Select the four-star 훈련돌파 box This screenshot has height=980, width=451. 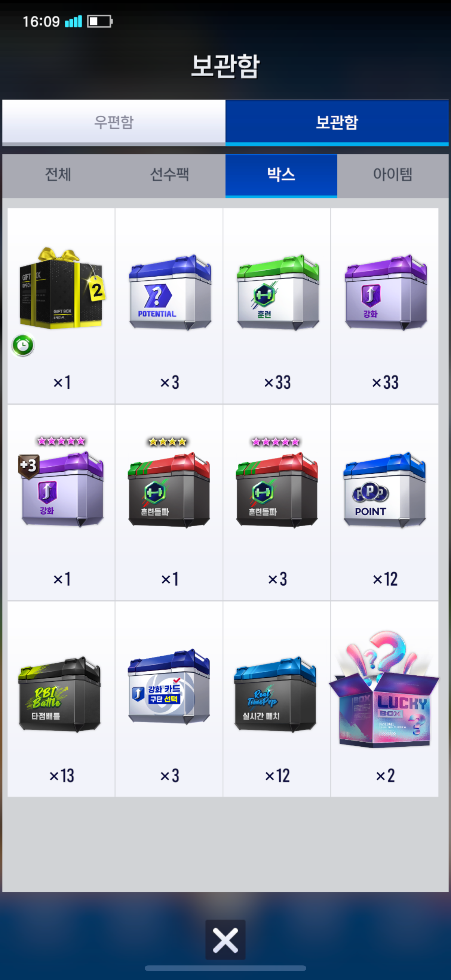169,503
